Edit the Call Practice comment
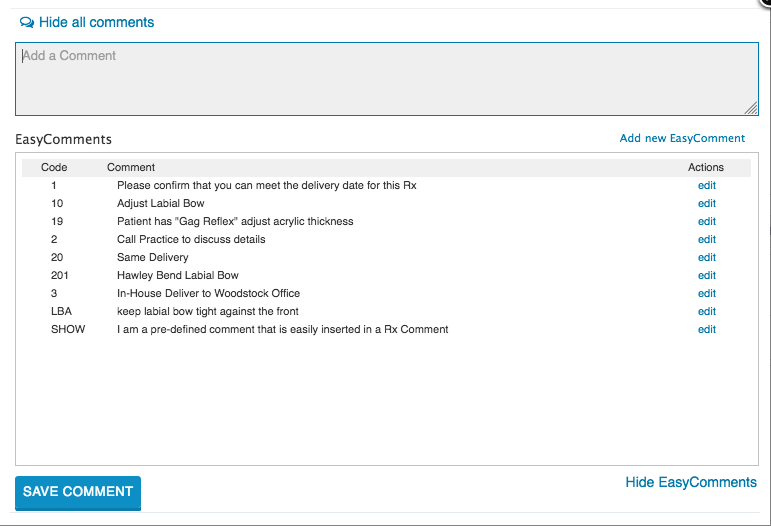771x526 pixels. click(707, 239)
